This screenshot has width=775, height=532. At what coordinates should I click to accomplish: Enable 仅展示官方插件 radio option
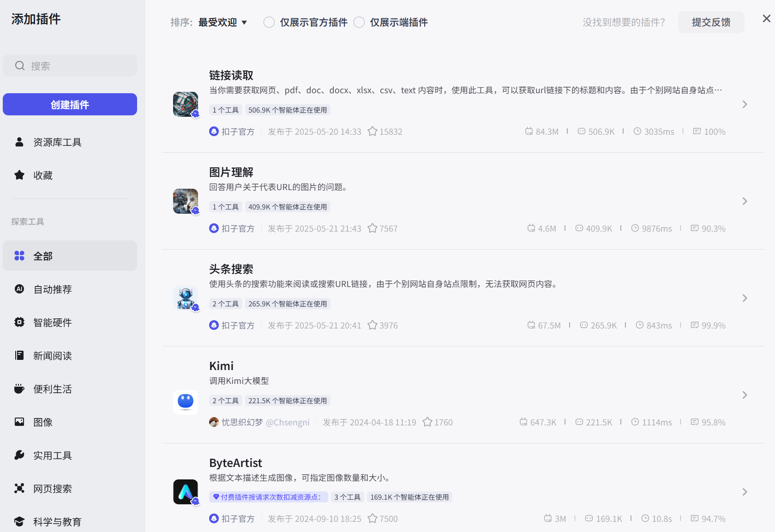(269, 22)
